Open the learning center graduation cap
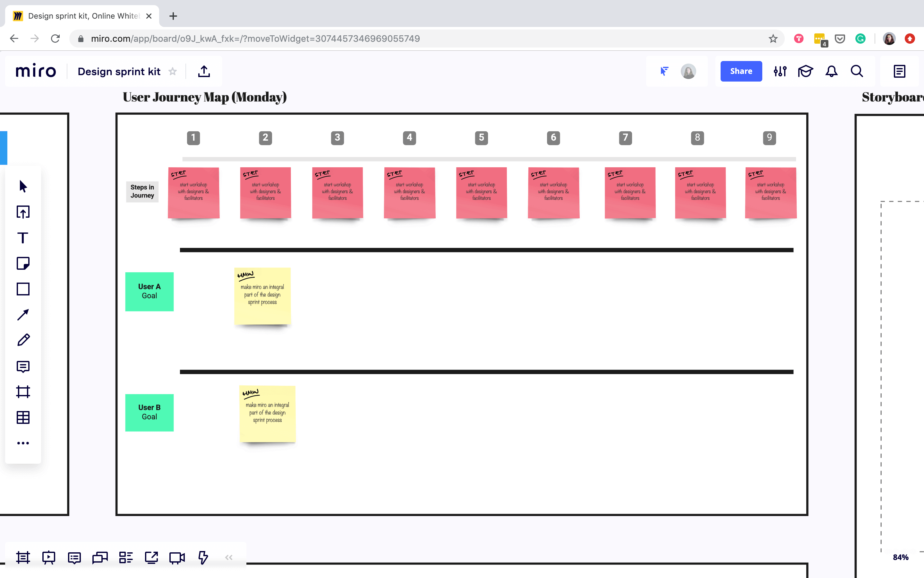This screenshot has height=578, width=924. click(x=806, y=71)
